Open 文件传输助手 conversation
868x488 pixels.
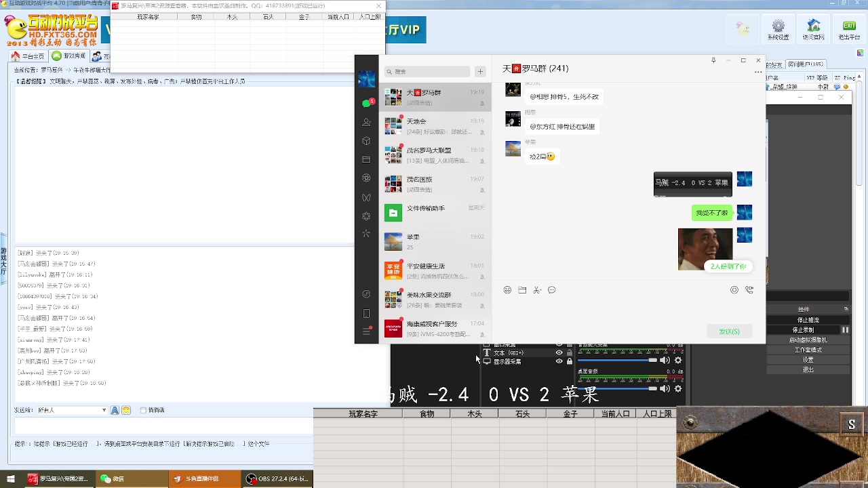435,213
